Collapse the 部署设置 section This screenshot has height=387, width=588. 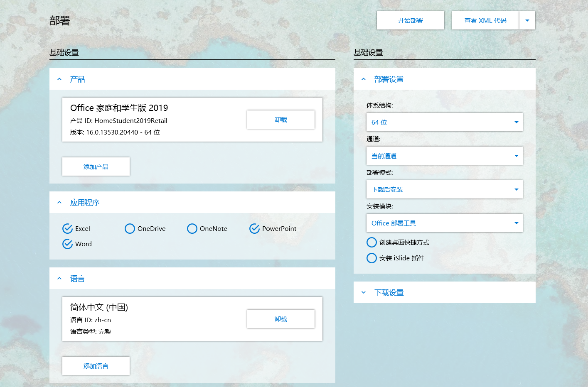[x=364, y=79]
